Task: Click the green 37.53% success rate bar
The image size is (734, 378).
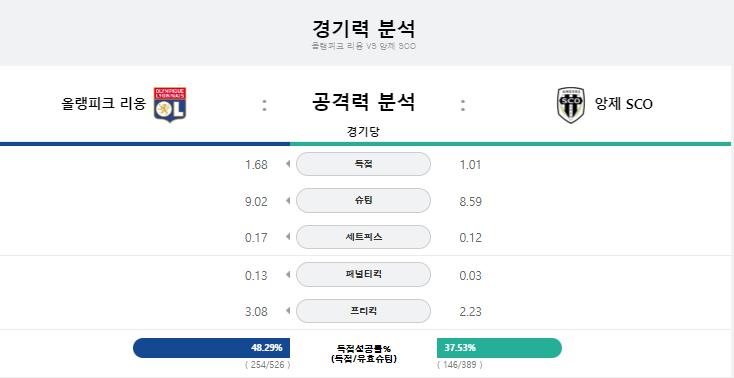Action: click(x=499, y=348)
